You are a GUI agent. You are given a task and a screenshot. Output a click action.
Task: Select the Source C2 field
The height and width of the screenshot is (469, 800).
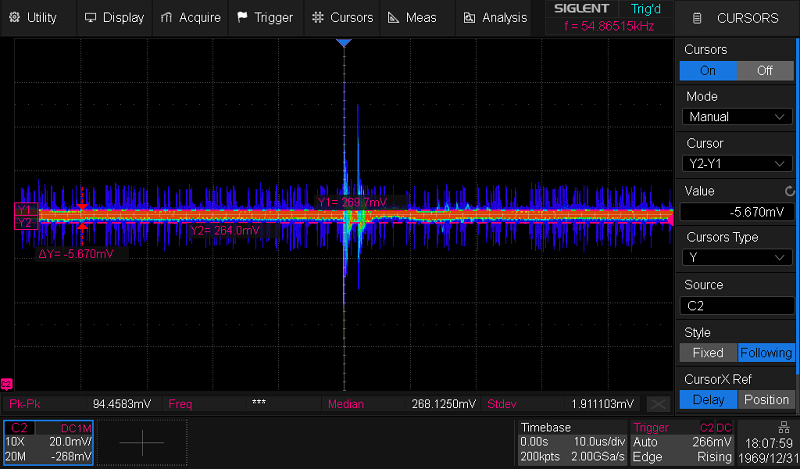[x=737, y=306]
